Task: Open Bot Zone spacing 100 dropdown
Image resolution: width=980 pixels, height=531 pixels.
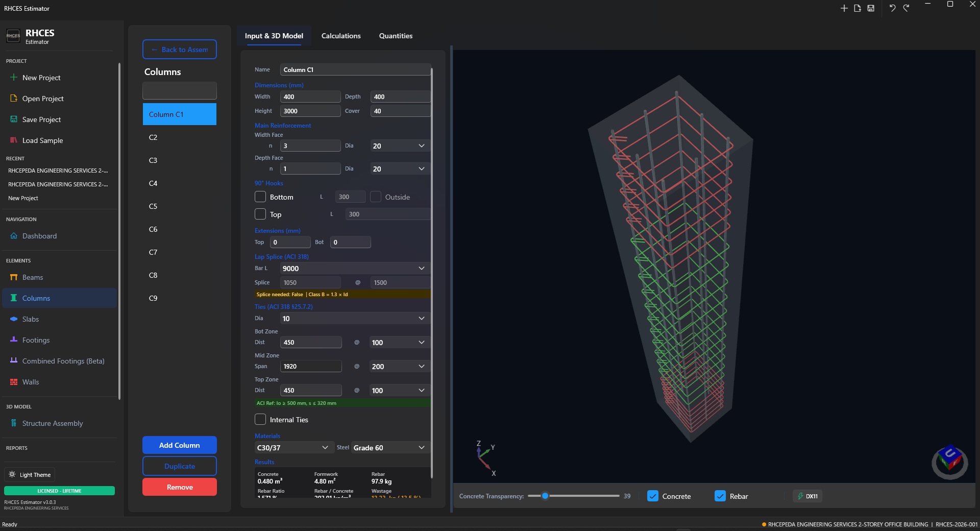Action: coord(400,343)
